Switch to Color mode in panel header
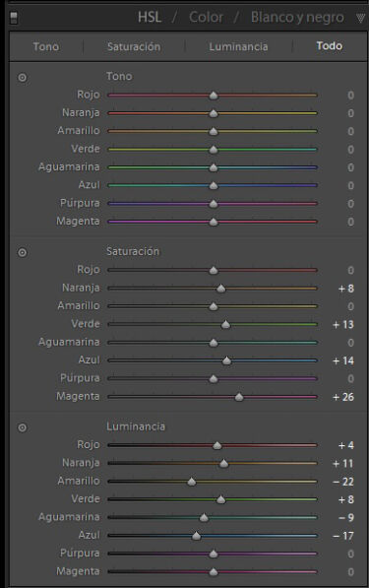The image size is (369, 588). (206, 18)
